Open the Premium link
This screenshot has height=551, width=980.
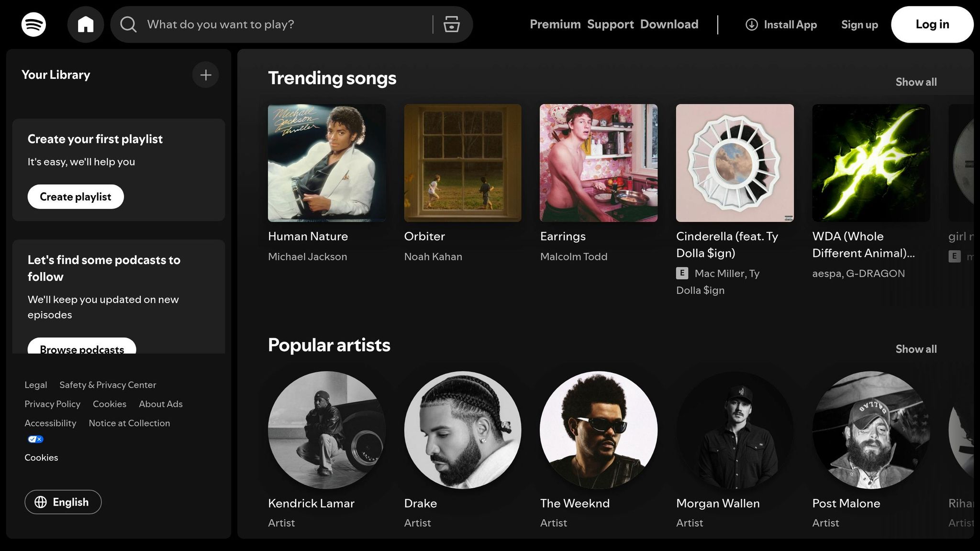click(555, 24)
